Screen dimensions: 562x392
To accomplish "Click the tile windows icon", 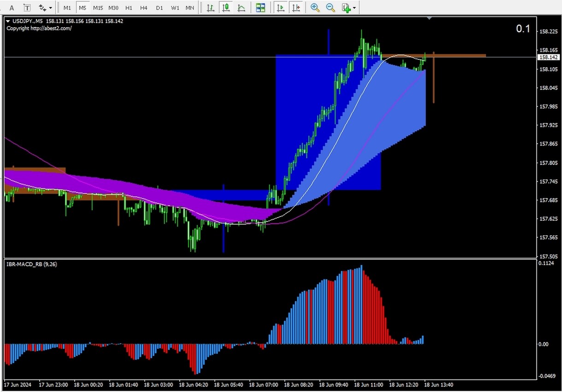I will 261,8.
